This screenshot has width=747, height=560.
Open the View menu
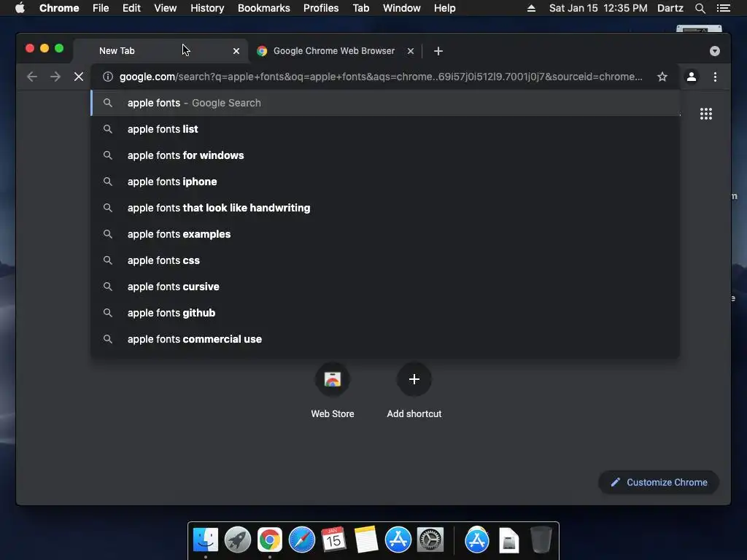click(x=166, y=8)
